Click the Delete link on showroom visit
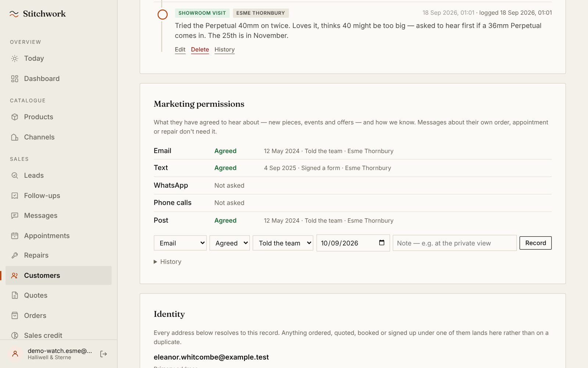This screenshot has height=368, width=588. coord(200,50)
